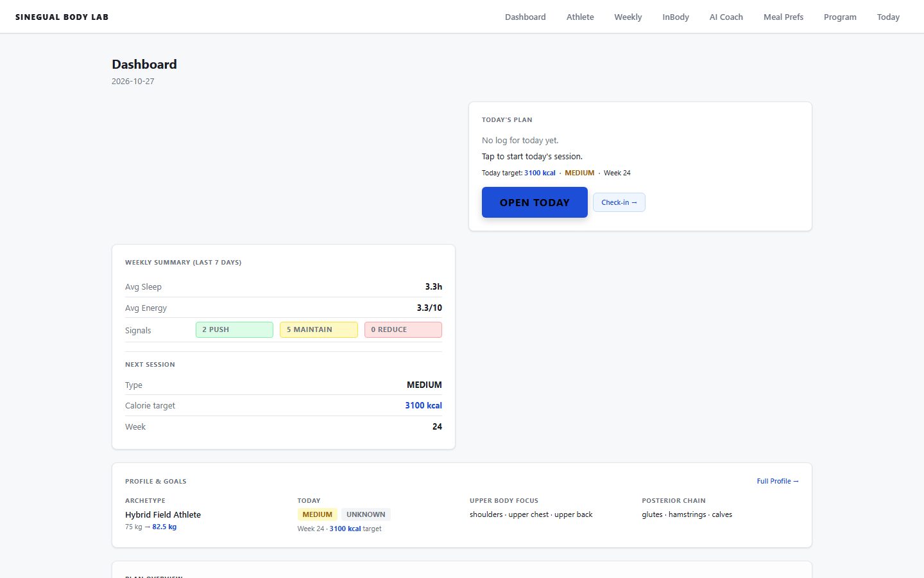Viewport: 924px width, 578px height.
Task: Click the SINEGUAL BODY LAB logo
Action: (x=62, y=17)
